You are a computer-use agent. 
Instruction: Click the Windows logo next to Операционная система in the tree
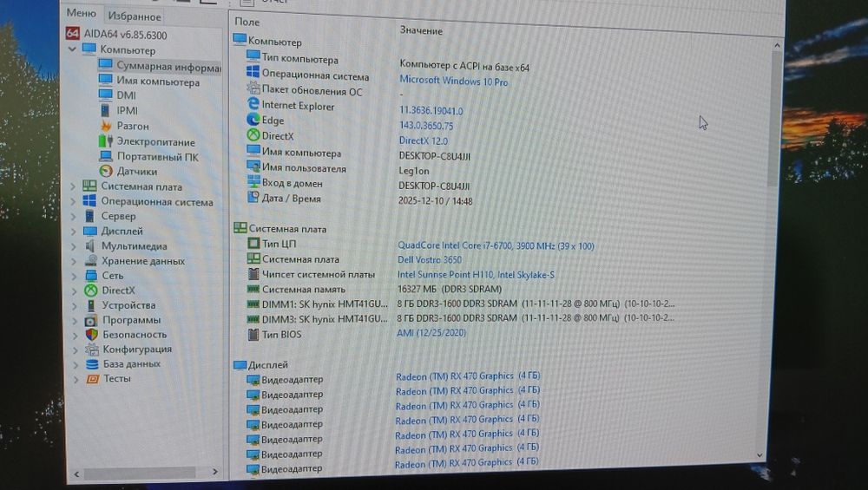tap(89, 200)
